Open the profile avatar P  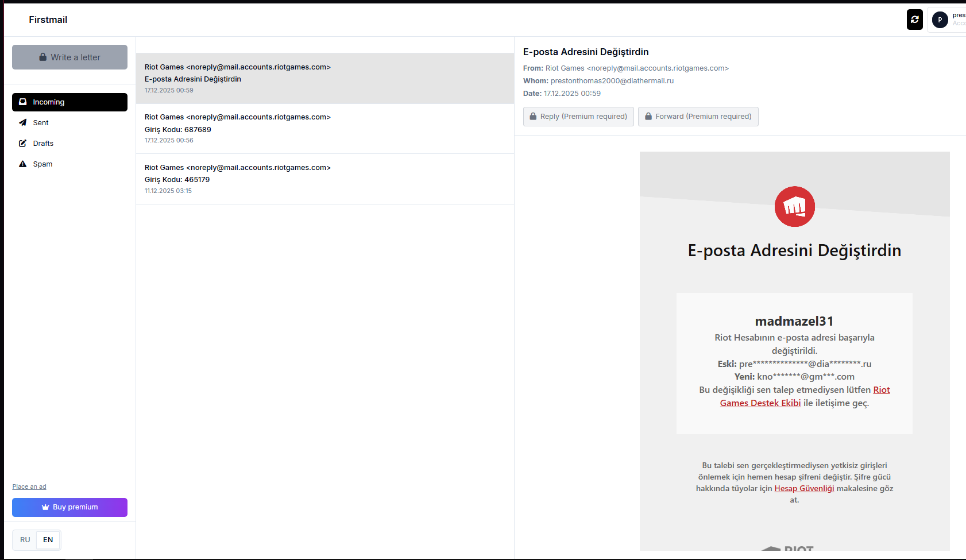point(940,20)
